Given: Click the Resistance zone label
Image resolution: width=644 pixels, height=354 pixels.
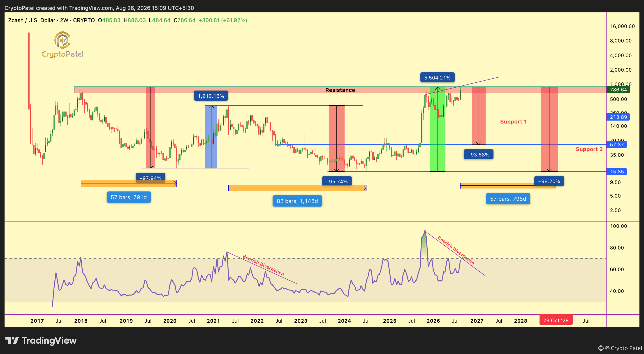Looking at the screenshot, I should click(340, 90).
